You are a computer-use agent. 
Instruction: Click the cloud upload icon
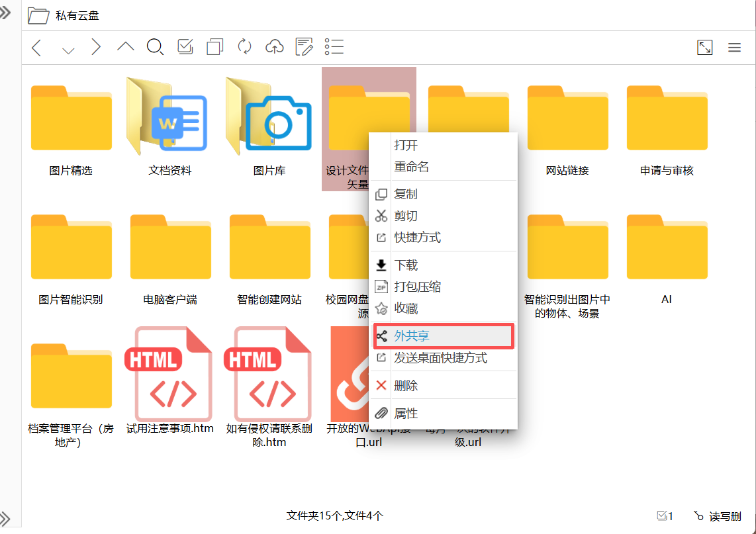coord(274,47)
